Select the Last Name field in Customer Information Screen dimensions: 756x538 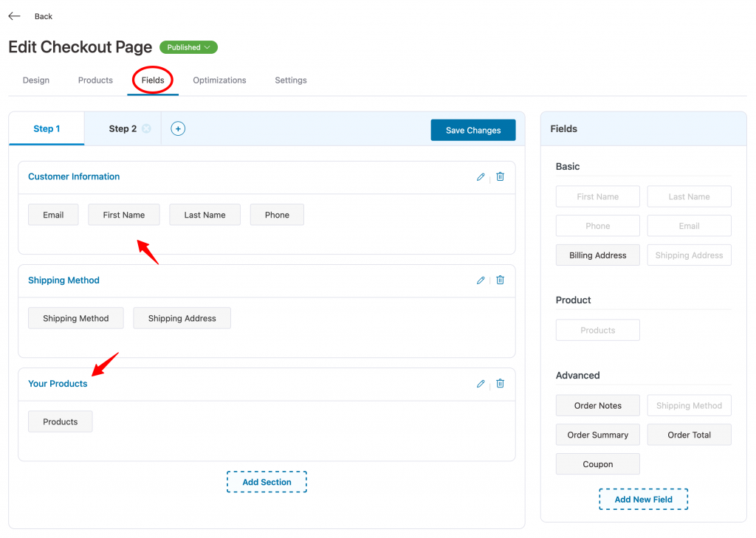point(205,215)
